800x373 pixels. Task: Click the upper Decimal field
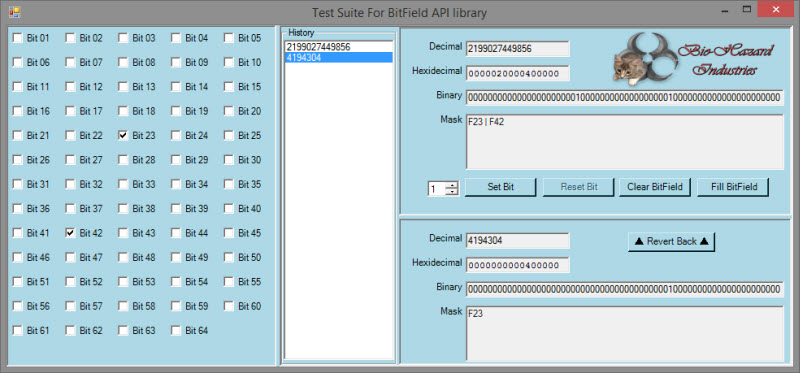coord(517,49)
